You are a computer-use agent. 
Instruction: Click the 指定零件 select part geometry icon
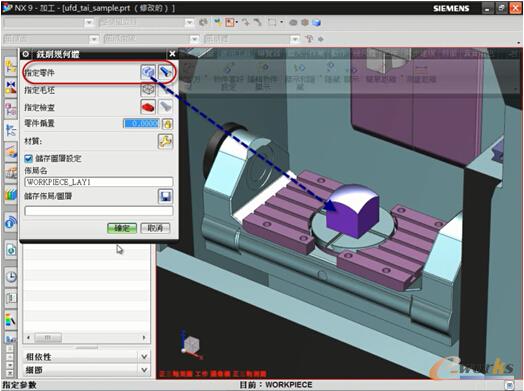148,72
